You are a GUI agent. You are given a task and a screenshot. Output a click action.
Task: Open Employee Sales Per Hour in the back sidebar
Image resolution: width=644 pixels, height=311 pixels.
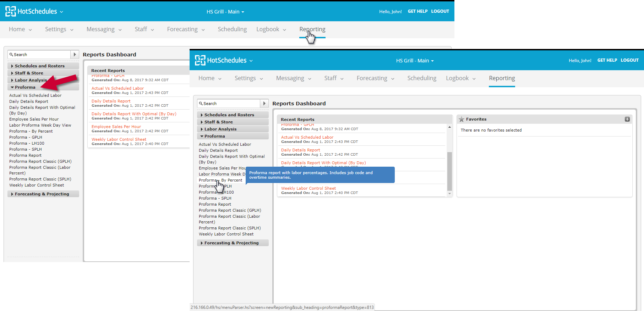click(34, 119)
